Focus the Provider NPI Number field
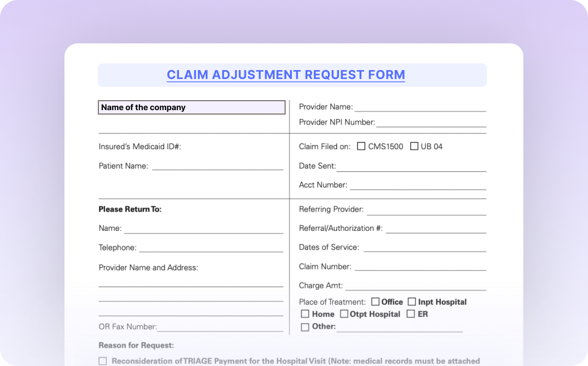 point(431,122)
